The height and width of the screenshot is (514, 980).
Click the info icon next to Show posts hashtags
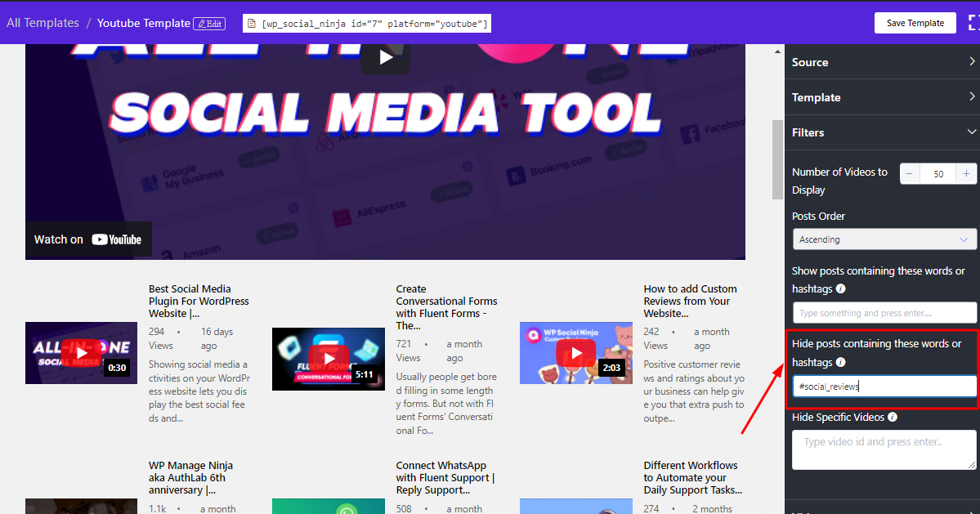(840, 288)
